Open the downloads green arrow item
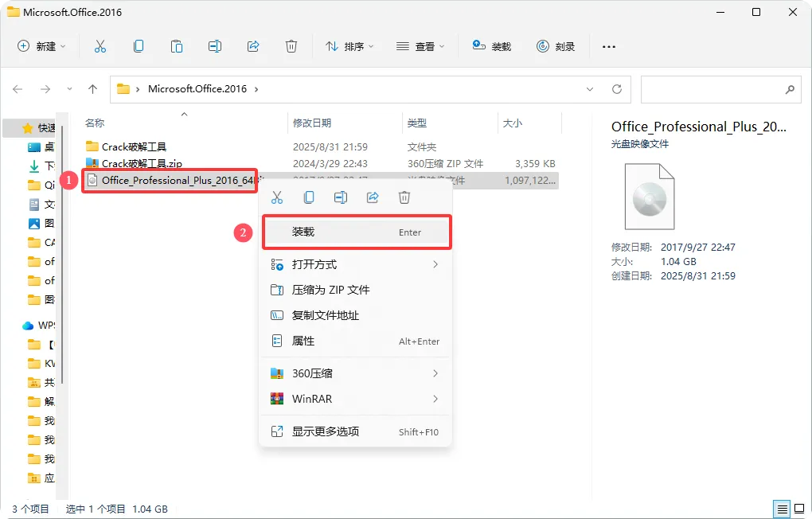The image size is (812, 519). pyautogui.click(x=41, y=166)
